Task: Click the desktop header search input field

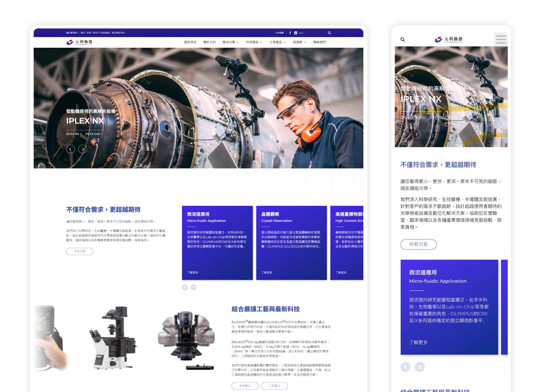Action: click(312, 33)
